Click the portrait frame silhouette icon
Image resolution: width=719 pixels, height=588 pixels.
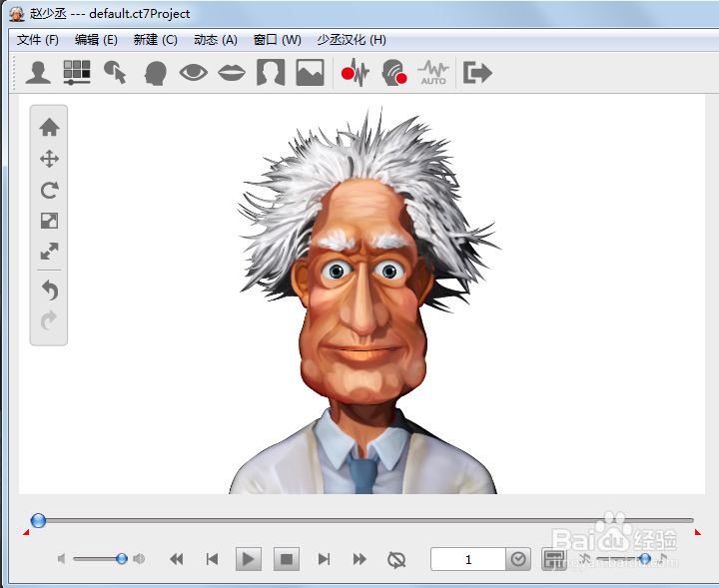coord(271,73)
